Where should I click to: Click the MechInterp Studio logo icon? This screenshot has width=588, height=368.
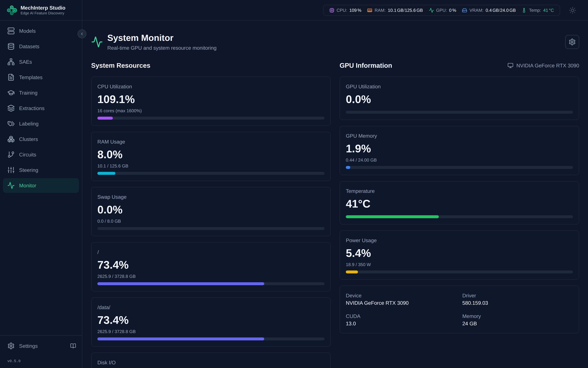coord(12,10)
